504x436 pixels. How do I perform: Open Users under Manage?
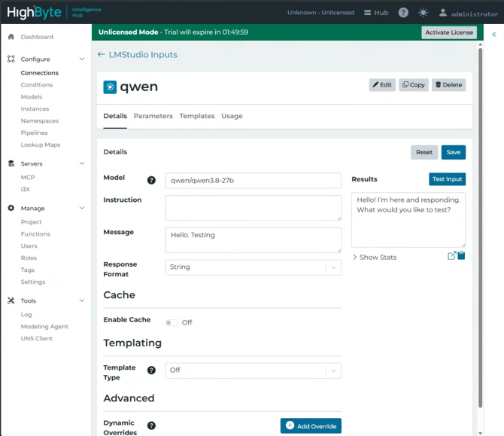(x=29, y=245)
